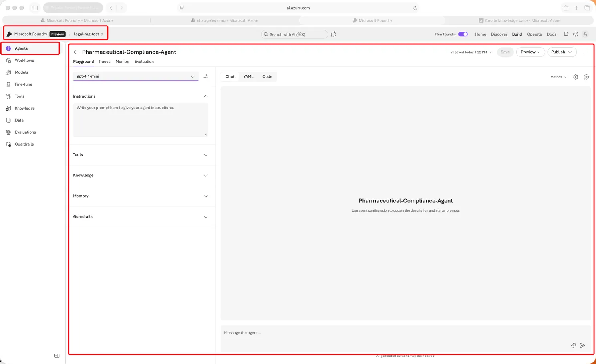Screen dimensions: 596x364
Task: Switch to the Code view tab
Action: [x=267, y=76]
